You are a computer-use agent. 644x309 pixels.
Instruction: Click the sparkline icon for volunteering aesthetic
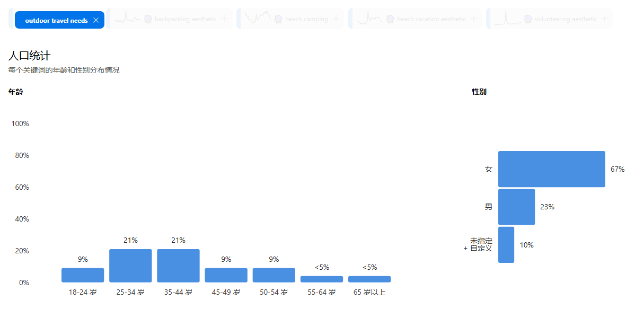pos(507,19)
